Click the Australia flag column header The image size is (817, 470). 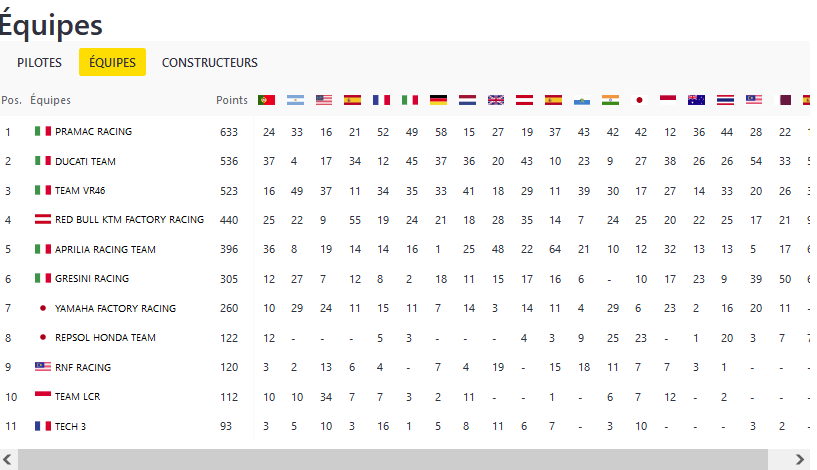697,100
